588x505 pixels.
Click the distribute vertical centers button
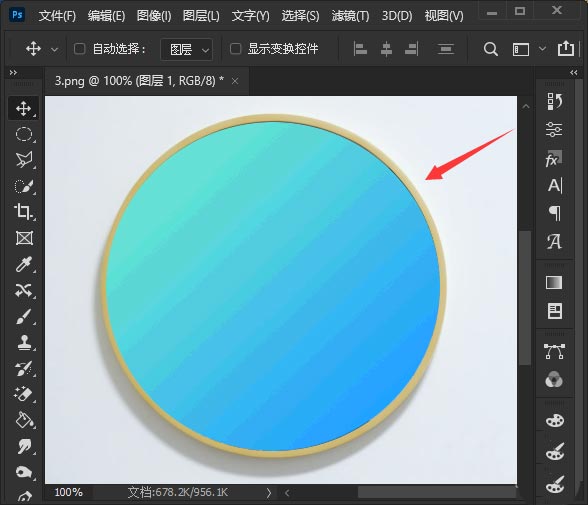(446, 49)
